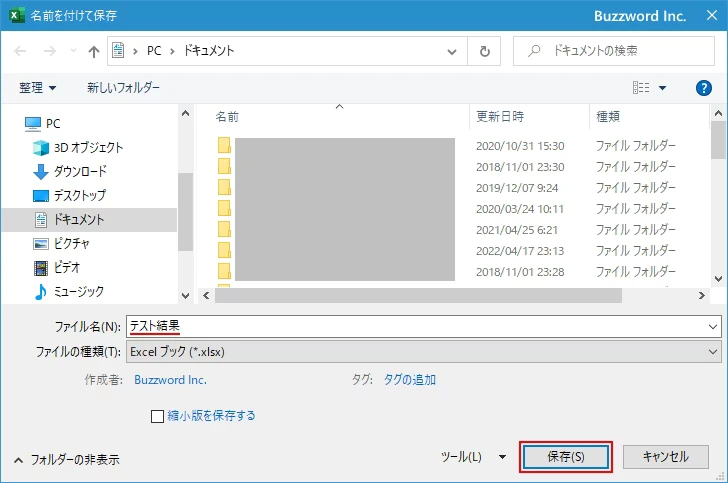Select ビデオ in the navigation pane
This screenshot has height=483, width=728.
(x=57, y=268)
